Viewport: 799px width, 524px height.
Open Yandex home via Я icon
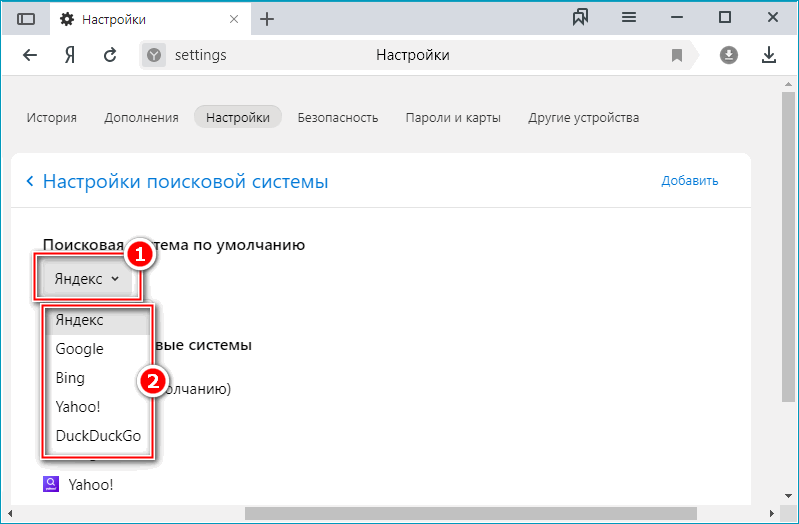tap(70, 55)
